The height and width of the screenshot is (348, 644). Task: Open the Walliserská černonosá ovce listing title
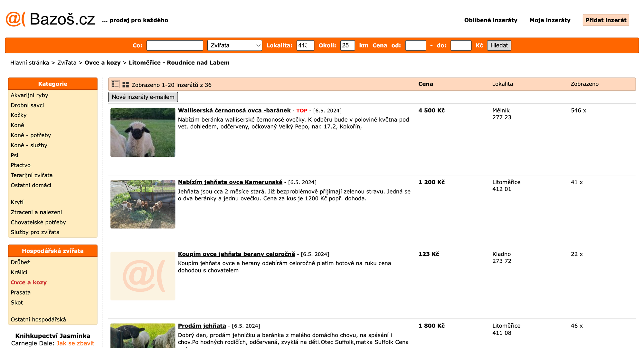[234, 110]
